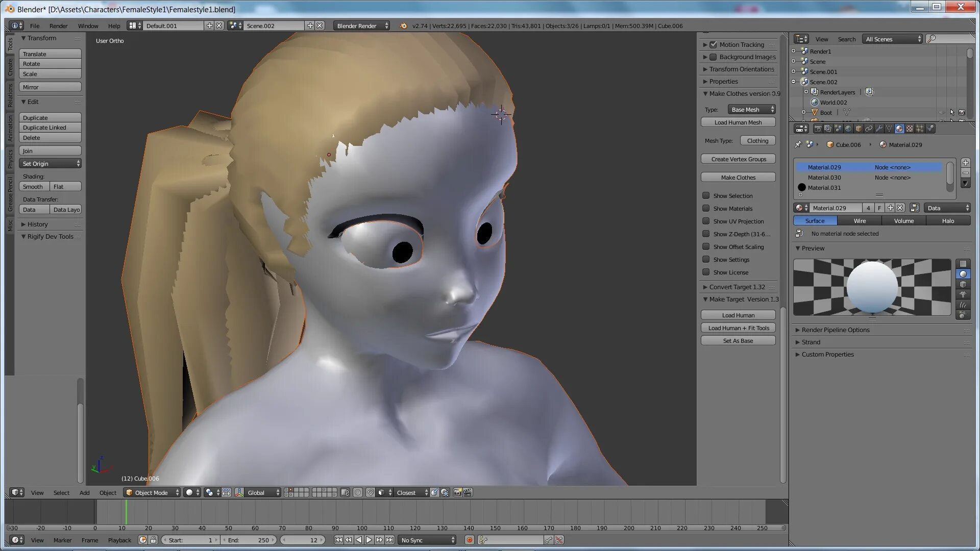The image size is (980, 551).
Task: Click the Load Human button
Action: coord(739,315)
